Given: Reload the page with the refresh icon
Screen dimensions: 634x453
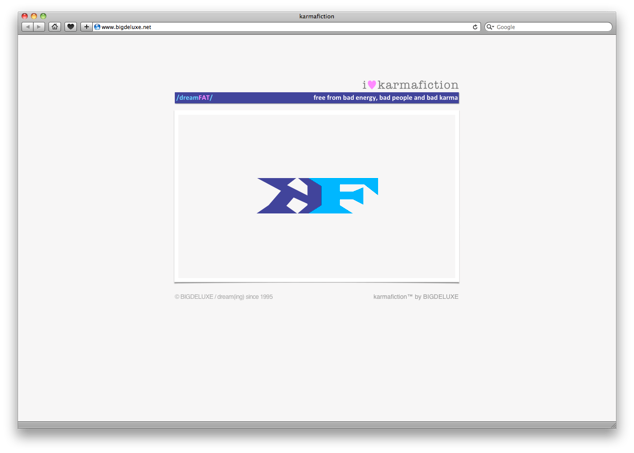Looking at the screenshot, I should (475, 27).
